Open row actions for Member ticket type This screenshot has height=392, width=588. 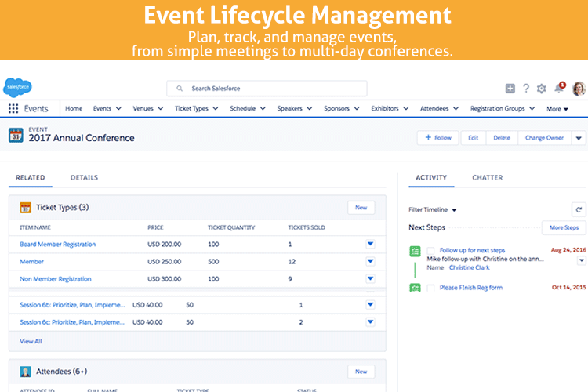(x=370, y=261)
